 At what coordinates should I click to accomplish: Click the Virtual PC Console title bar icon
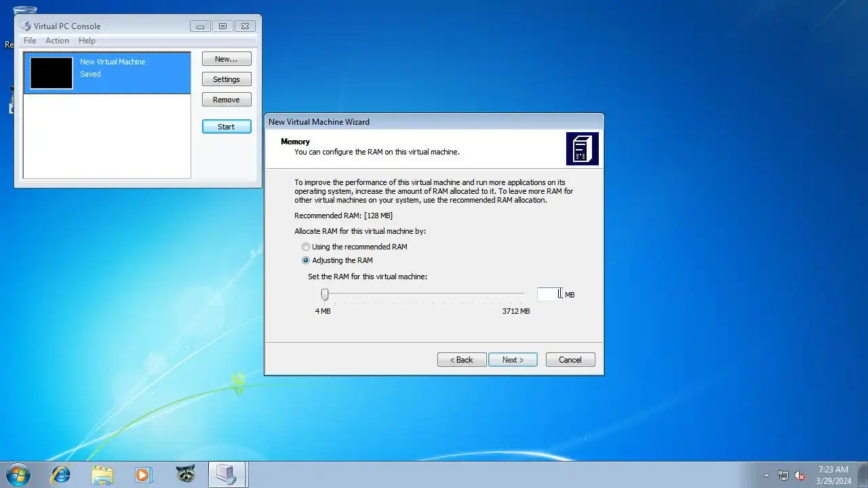[26, 26]
